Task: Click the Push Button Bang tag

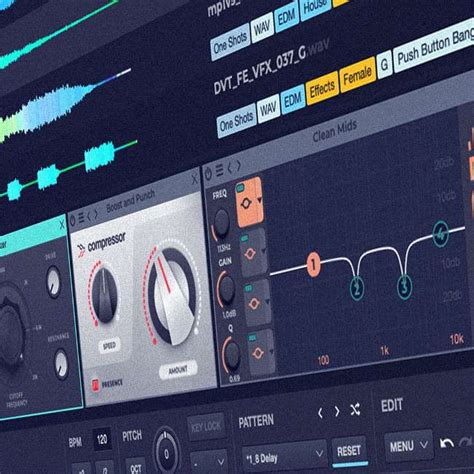Action: click(434, 46)
